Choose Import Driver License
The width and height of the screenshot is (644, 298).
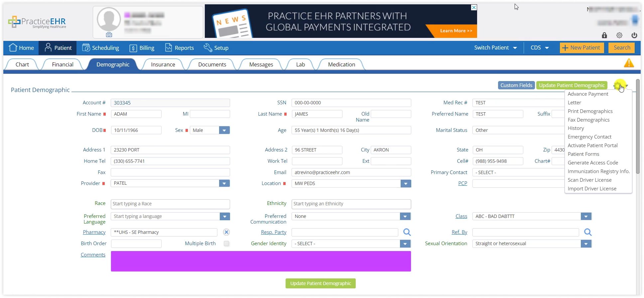point(592,189)
